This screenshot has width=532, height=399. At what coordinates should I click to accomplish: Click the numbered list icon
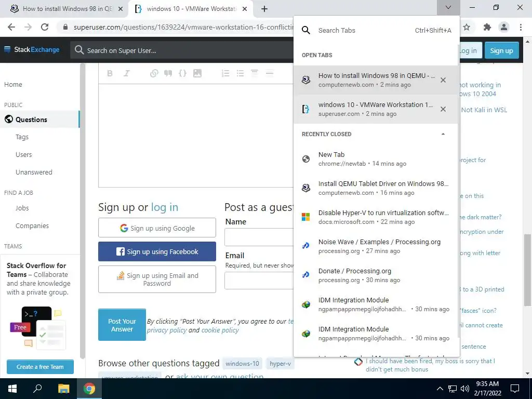(x=225, y=73)
